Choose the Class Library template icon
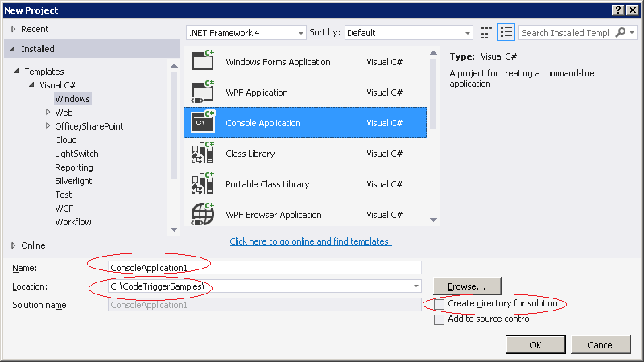Image resolution: width=644 pixels, height=362 pixels. point(203,154)
